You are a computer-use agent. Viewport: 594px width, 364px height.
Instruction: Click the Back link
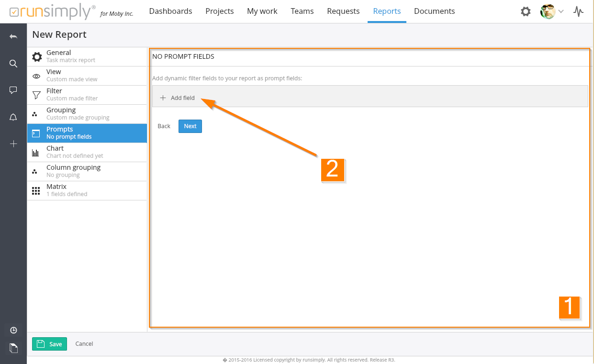164,126
